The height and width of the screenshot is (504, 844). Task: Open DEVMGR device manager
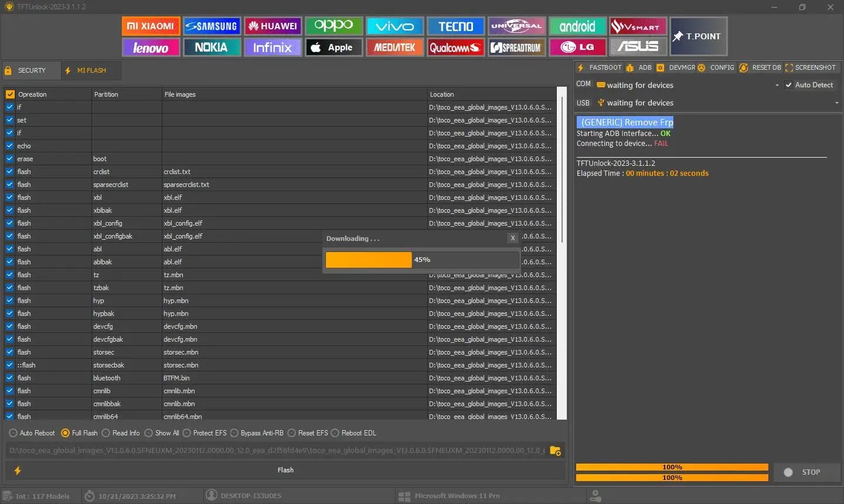pos(675,67)
